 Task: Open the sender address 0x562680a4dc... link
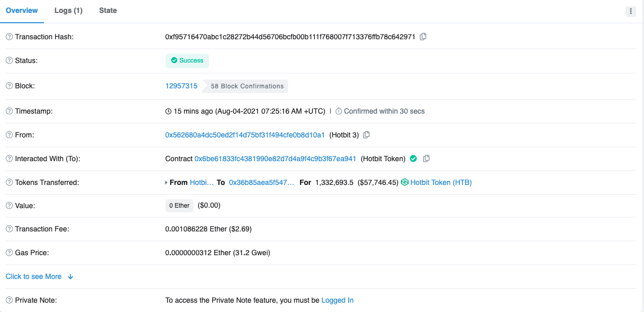tap(245, 135)
